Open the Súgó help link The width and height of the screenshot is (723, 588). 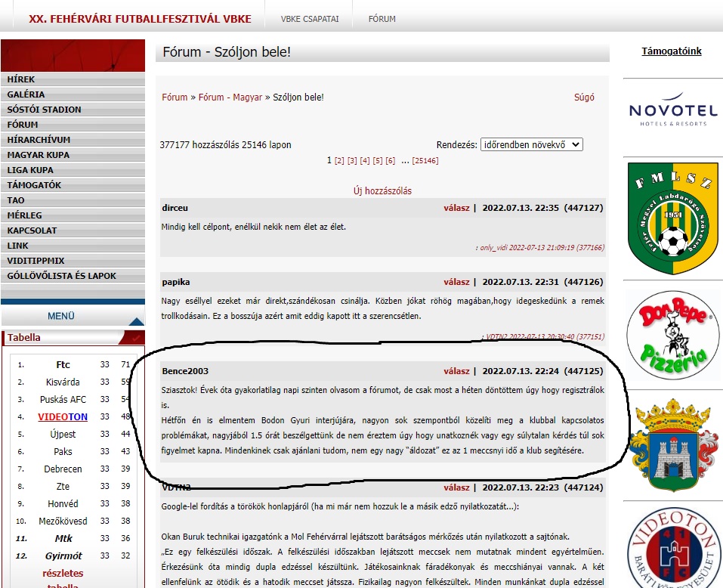click(584, 97)
